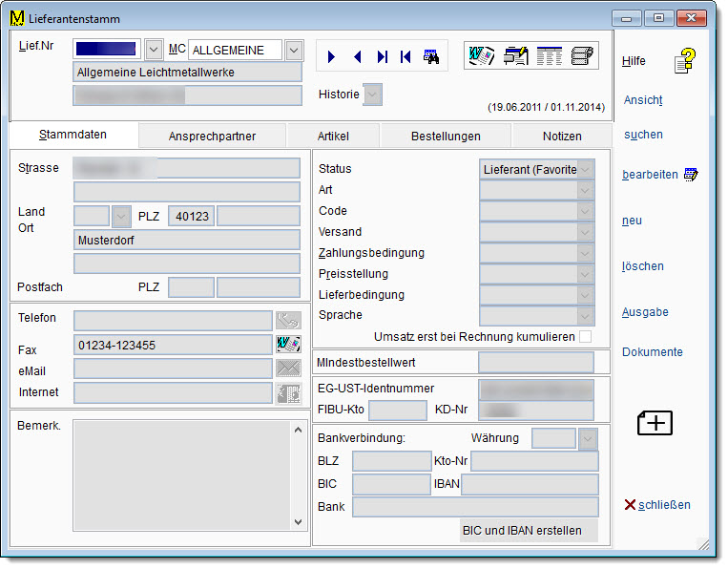Jump to the first supplier record
728x569 pixels.
(x=406, y=57)
